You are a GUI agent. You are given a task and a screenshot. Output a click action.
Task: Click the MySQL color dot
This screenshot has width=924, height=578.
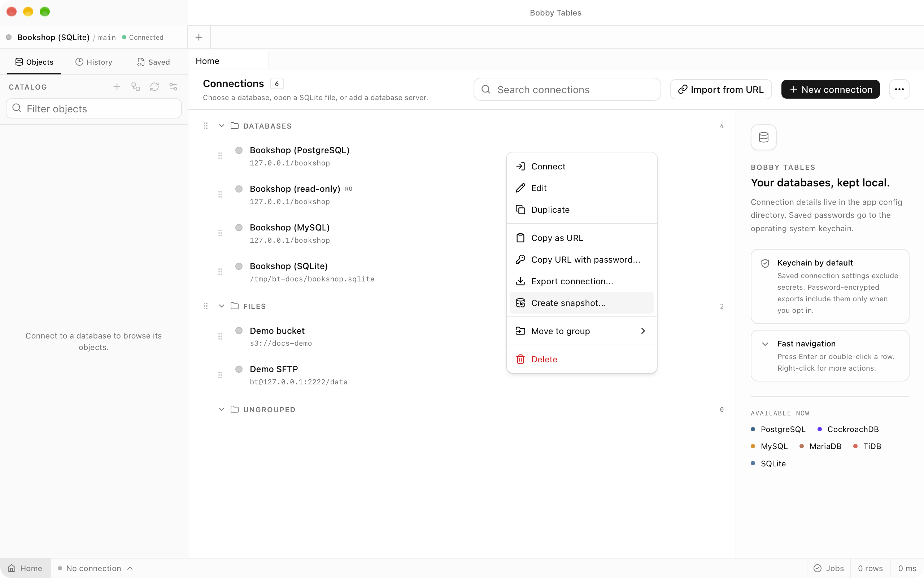(753, 446)
